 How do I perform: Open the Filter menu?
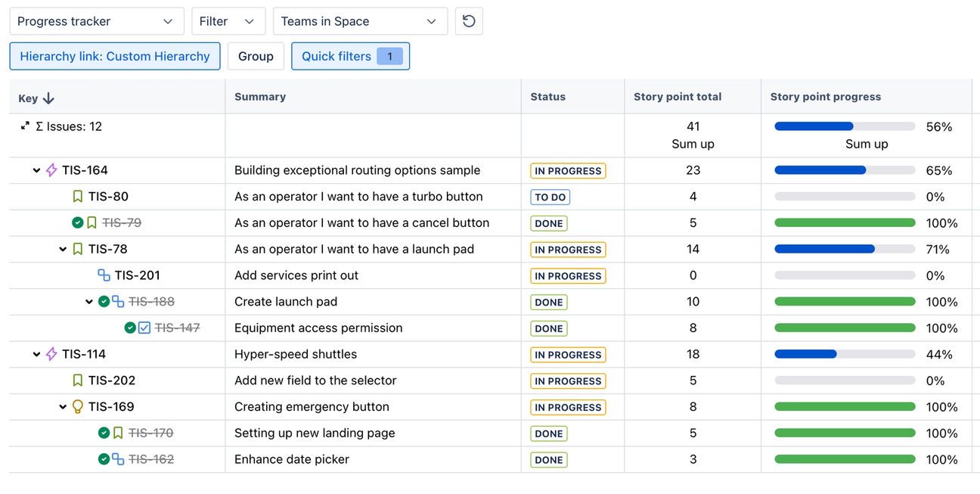pyautogui.click(x=228, y=21)
